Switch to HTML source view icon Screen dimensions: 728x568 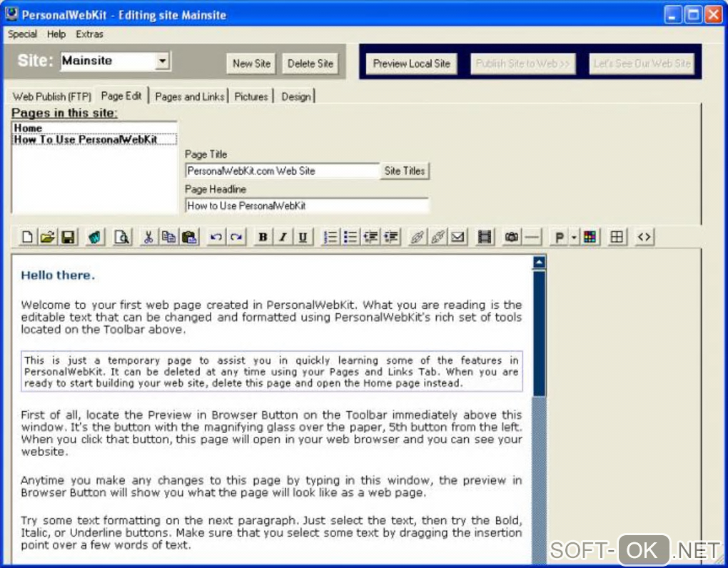point(644,237)
